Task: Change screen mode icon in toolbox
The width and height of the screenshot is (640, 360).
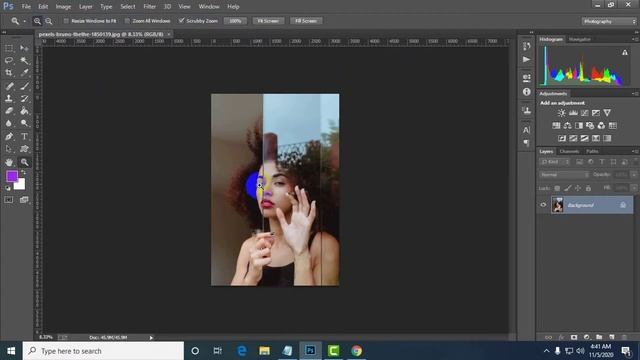Action: pyautogui.click(x=24, y=200)
